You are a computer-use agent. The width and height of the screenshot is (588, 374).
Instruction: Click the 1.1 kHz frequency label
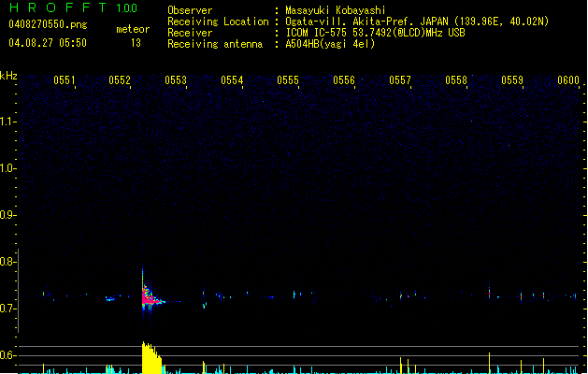coord(7,122)
